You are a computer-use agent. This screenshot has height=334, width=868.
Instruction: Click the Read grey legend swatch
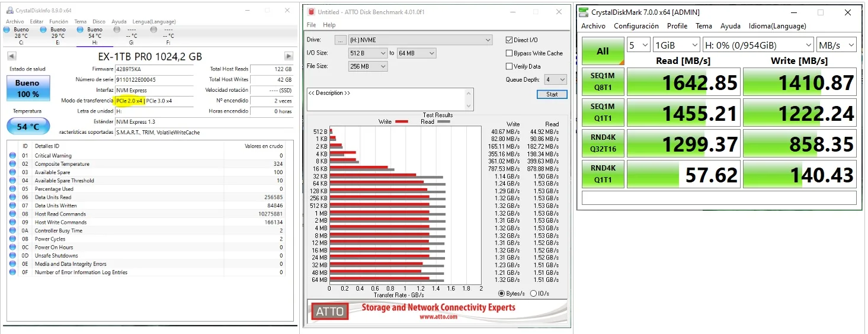(444, 121)
